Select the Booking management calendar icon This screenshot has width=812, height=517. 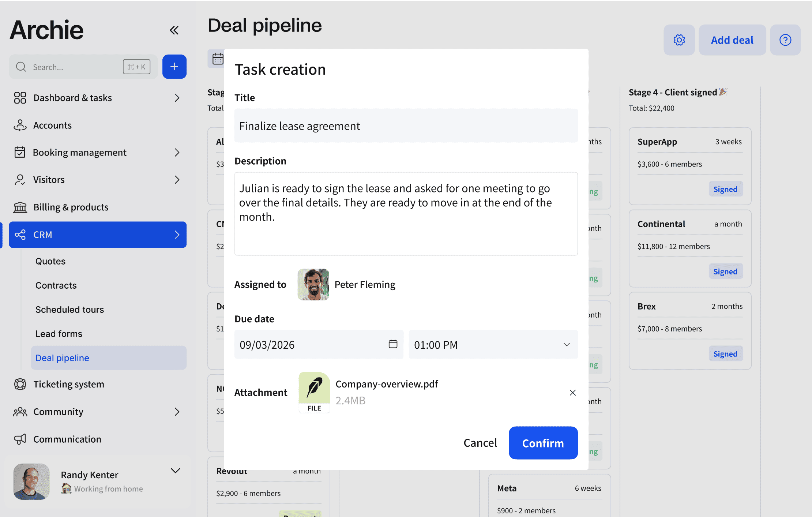click(x=20, y=152)
